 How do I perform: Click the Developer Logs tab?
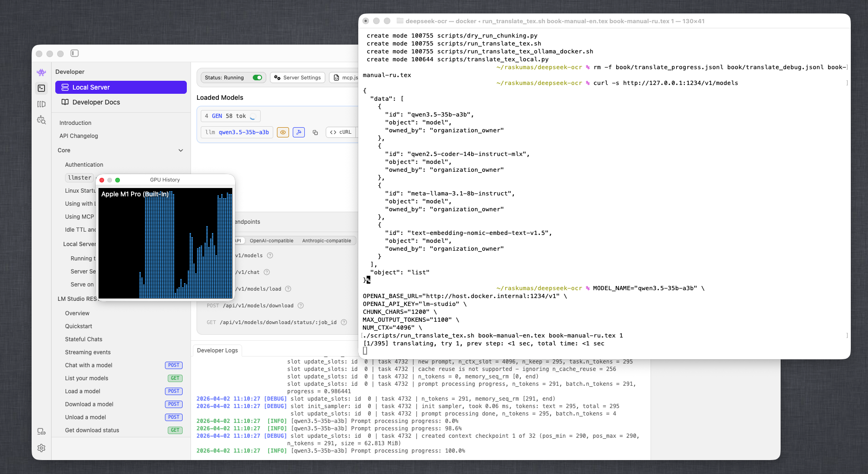pos(217,351)
